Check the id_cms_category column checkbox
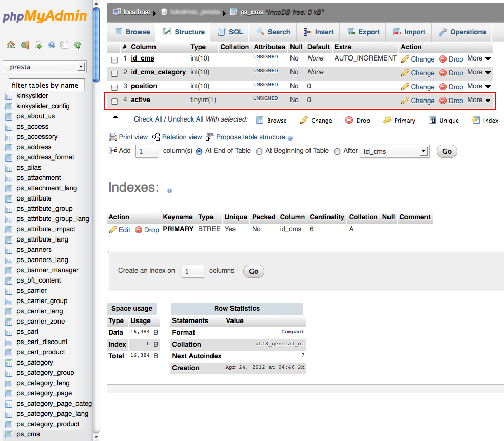 point(114,73)
